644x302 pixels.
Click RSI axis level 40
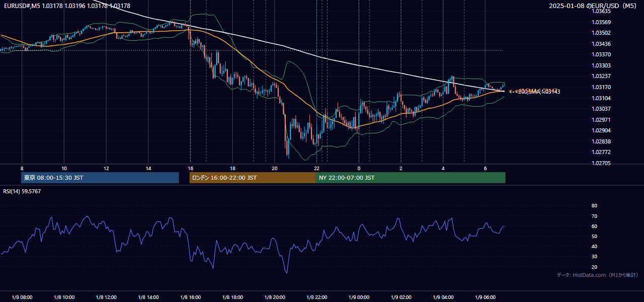coord(594,246)
